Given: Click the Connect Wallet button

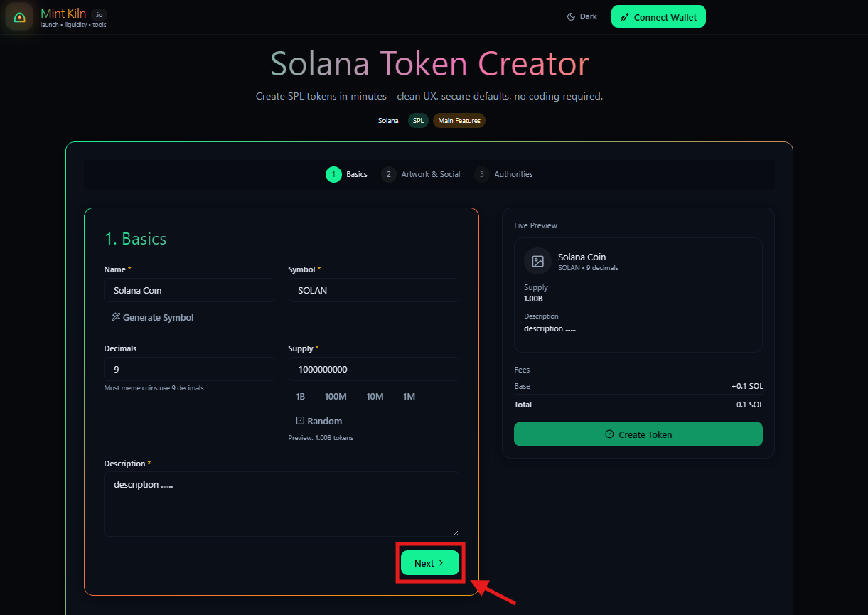Looking at the screenshot, I should (658, 17).
